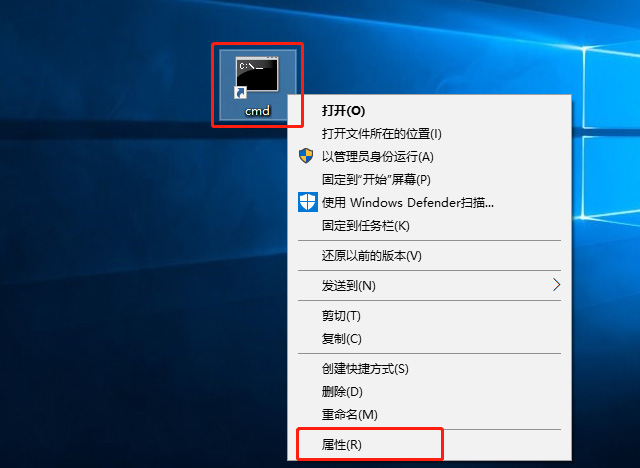
Task: Click the shortcut arrow overlay on cmd icon
Action: click(x=240, y=92)
